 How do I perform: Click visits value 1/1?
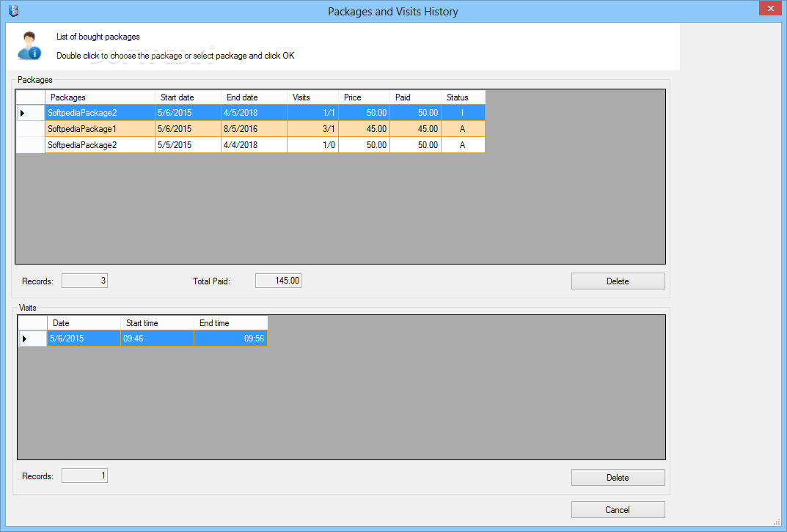[x=312, y=113]
